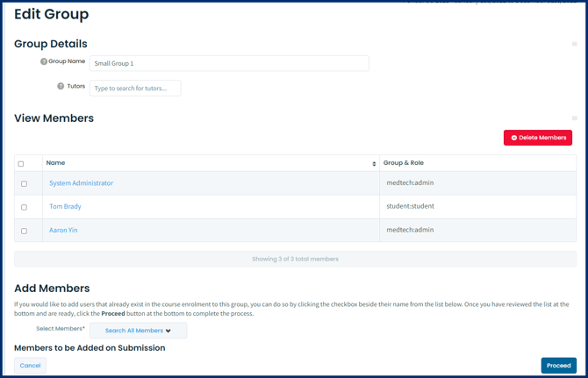Click the Cancel button
The height and width of the screenshot is (378, 588).
coord(30,365)
